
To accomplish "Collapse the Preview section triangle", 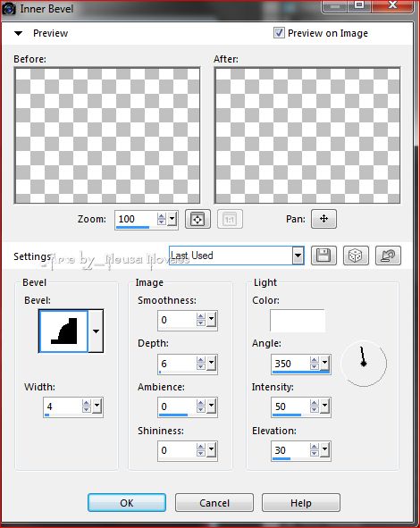I will pyautogui.click(x=18, y=33).
